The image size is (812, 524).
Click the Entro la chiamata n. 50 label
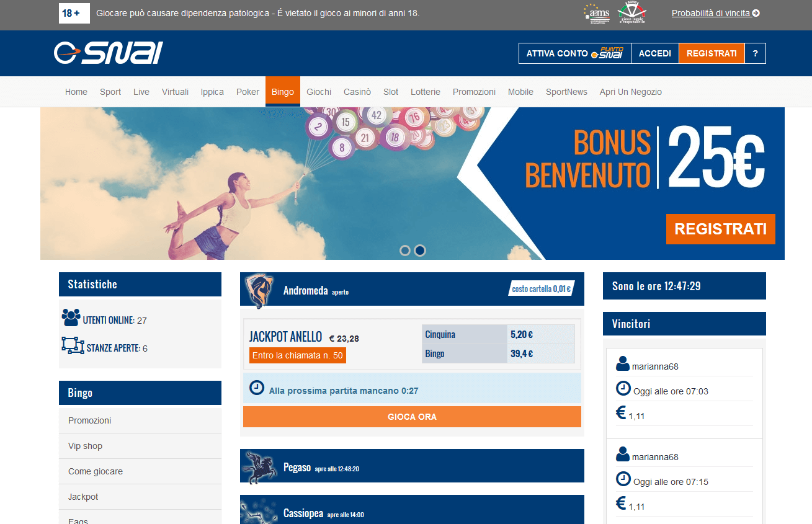pos(298,355)
